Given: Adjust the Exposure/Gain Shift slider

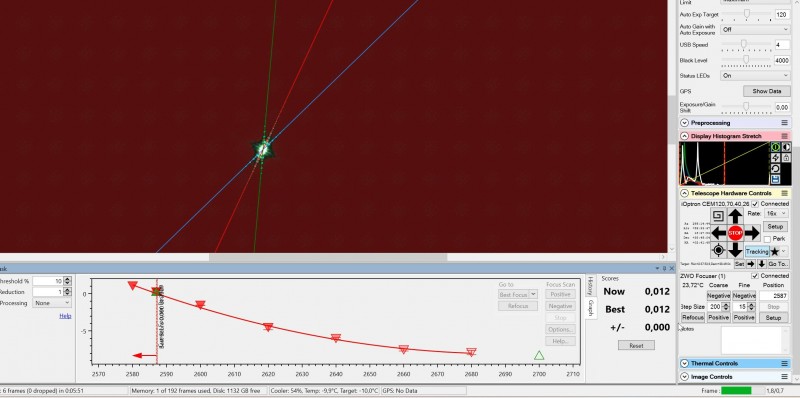Looking at the screenshot, I should pos(746,107).
